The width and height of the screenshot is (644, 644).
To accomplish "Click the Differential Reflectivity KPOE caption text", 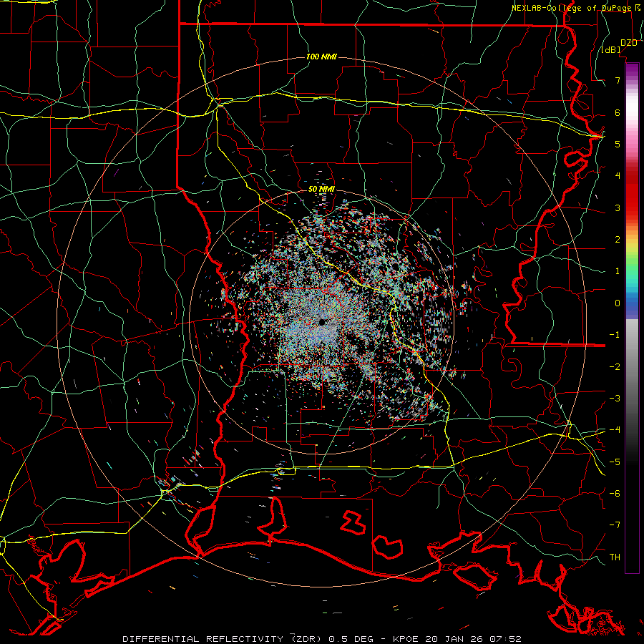I will (x=321, y=639).
